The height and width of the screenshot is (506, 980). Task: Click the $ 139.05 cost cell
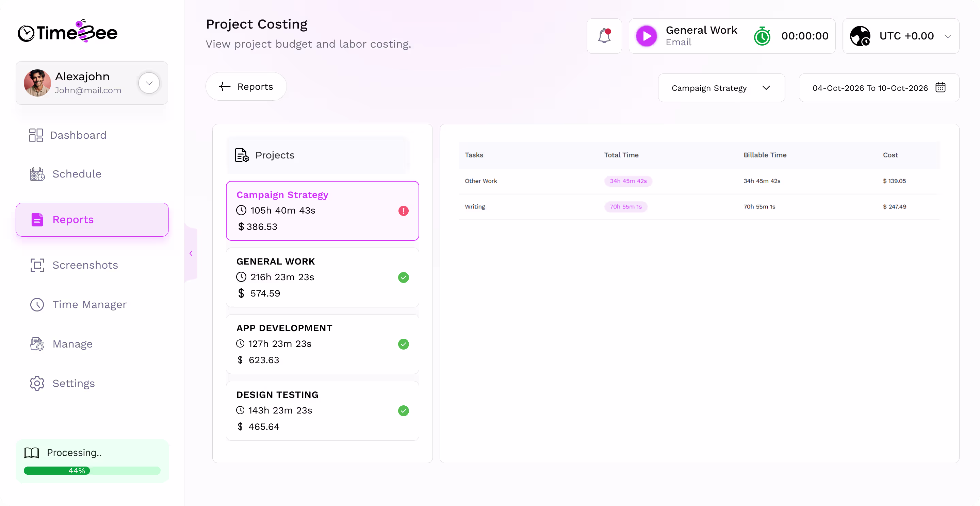click(894, 181)
